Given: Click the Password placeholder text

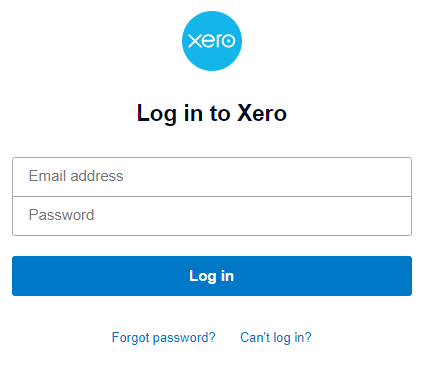Looking at the screenshot, I should [x=61, y=215].
